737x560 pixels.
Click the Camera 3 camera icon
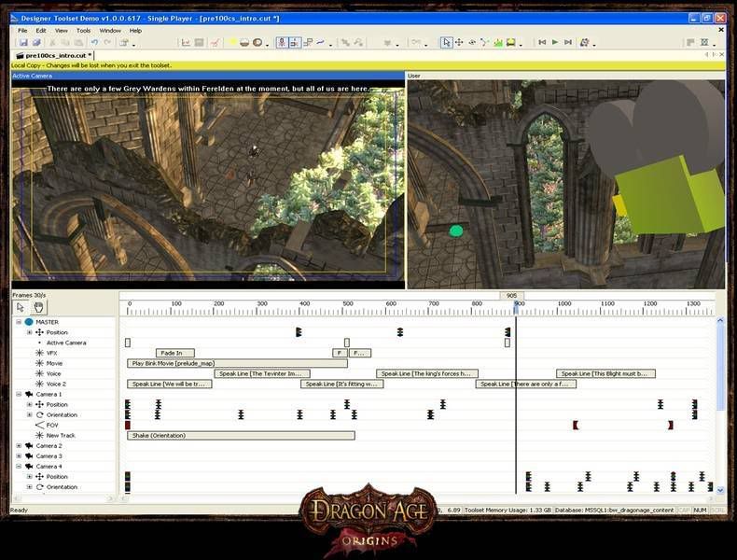pos(29,456)
